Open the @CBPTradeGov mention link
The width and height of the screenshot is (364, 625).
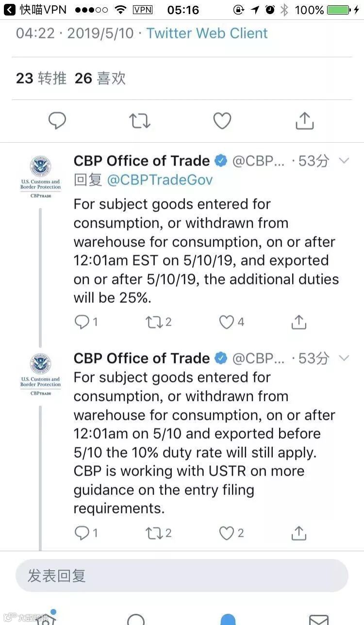pos(160,180)
